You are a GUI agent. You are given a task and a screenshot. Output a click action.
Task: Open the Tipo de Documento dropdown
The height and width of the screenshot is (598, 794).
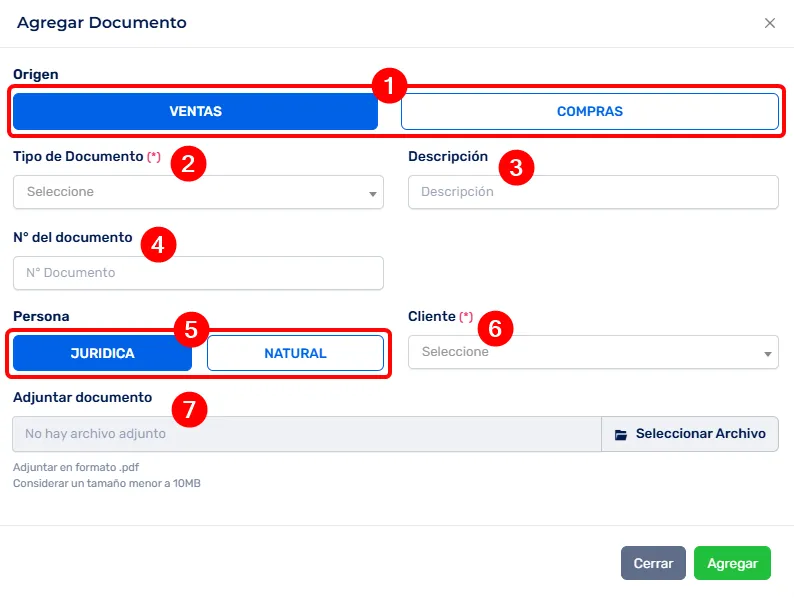[198, 192]
